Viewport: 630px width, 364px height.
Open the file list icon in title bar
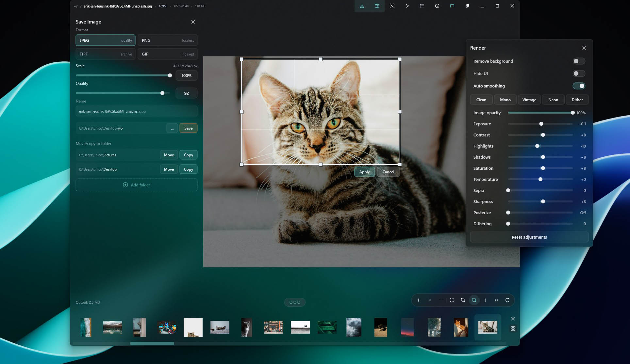pos(422,6)
